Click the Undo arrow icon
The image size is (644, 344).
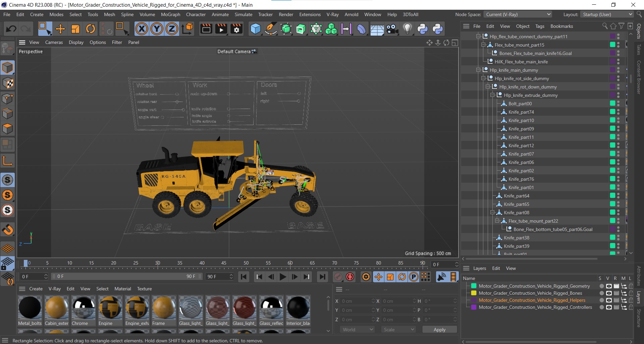[x=11, y=29]
